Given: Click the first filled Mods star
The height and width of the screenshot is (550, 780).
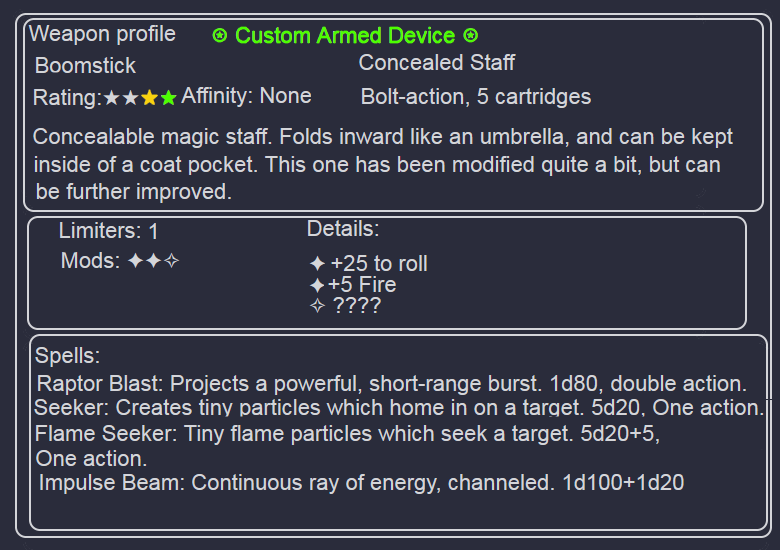Looking at the screenshot, I should pos(136,261).
